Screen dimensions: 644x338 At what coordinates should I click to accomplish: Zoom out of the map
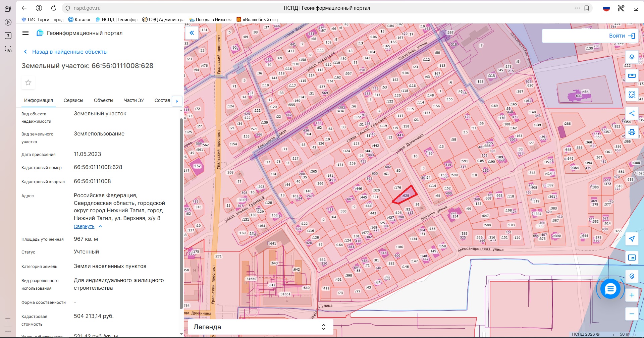pos(632,314)
